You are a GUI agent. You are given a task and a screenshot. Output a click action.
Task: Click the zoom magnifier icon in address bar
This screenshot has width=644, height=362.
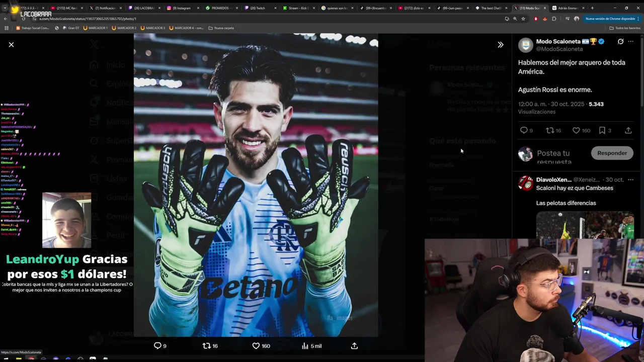point(515,19)
